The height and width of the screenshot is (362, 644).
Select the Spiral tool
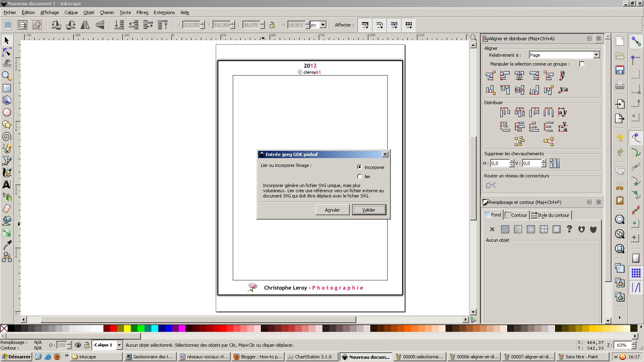(x=6, y=136)
